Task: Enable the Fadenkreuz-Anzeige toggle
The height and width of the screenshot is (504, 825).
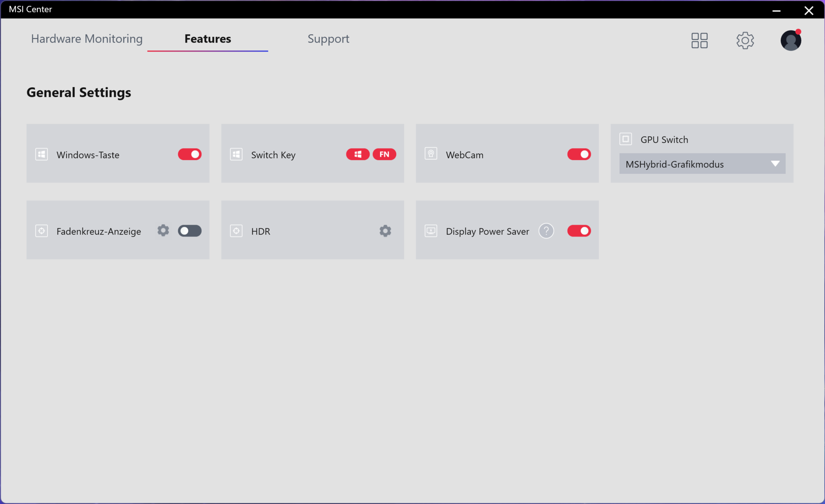Action: point(189,231)
